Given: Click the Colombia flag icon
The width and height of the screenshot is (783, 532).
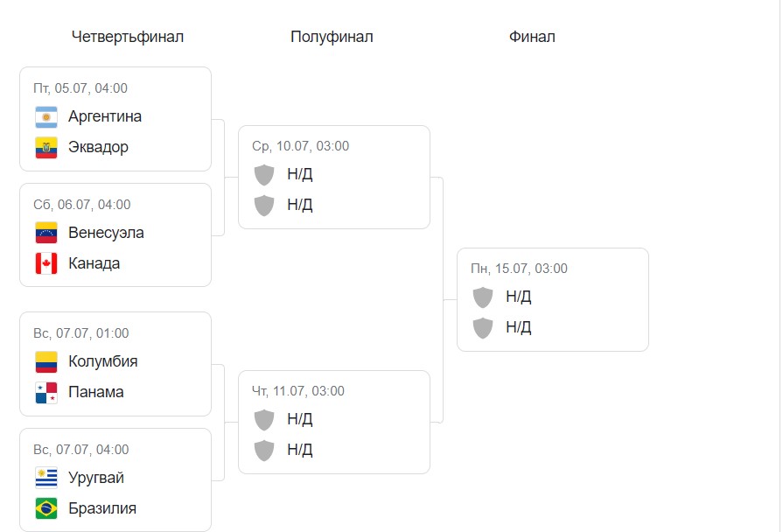Looking at the screenshot, I should coord(46,362).
